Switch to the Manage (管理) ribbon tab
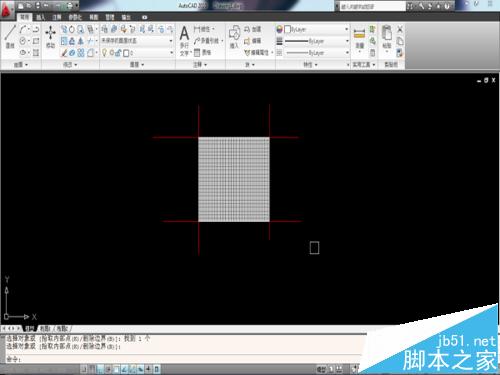Viewport: 500px width, 375px height. (110, 17)
